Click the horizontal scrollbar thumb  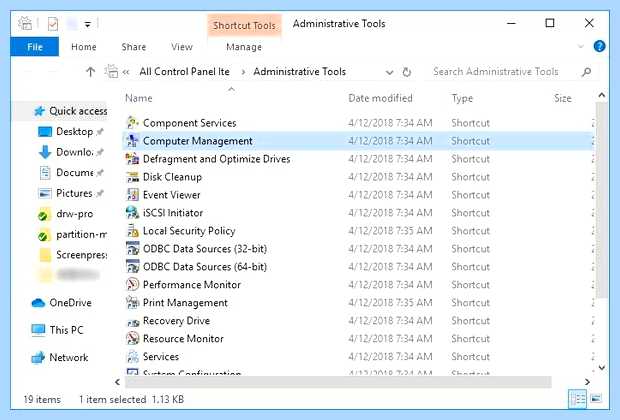click(338, 382)
